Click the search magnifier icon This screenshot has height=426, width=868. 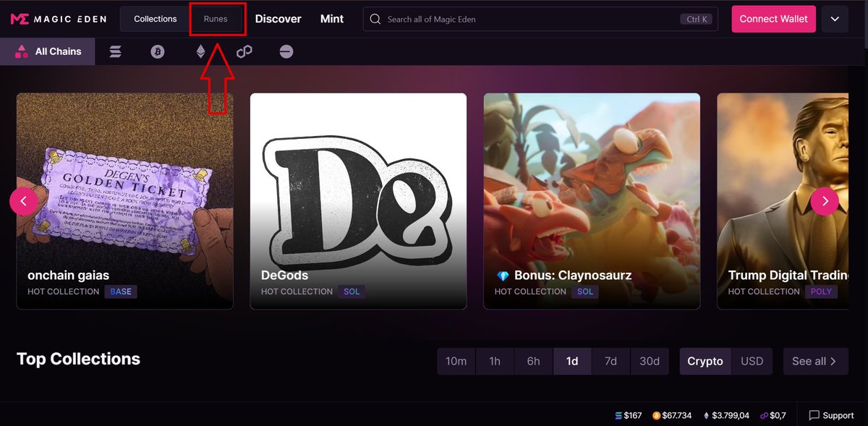click(375, 19)
